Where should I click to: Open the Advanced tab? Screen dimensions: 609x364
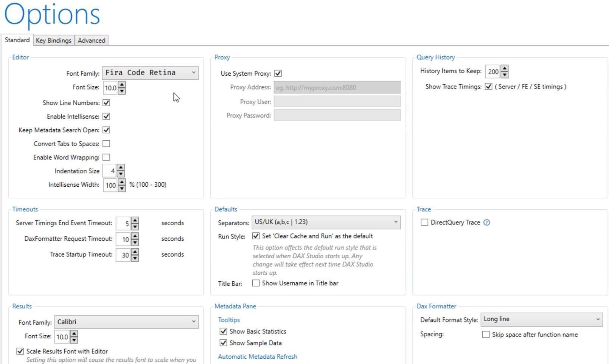point(92,40)
